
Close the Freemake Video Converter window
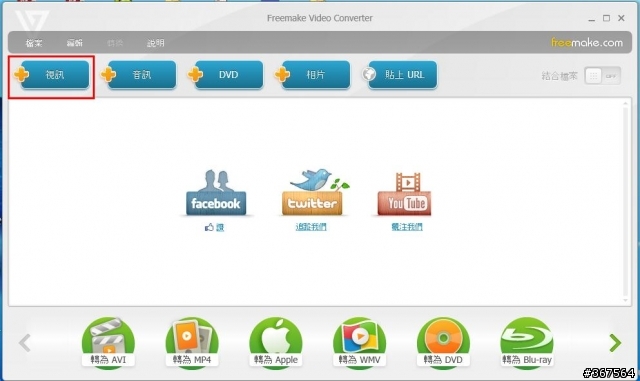[621, 18]
